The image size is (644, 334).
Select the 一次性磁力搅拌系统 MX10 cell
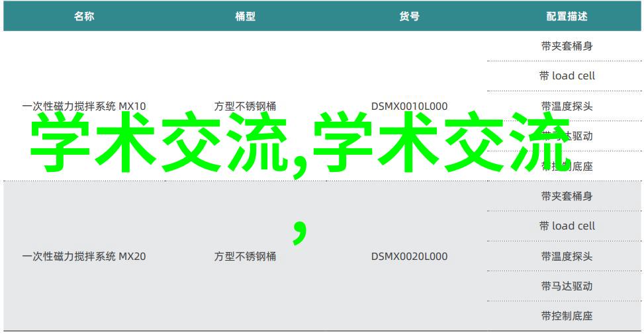point(84,106)
